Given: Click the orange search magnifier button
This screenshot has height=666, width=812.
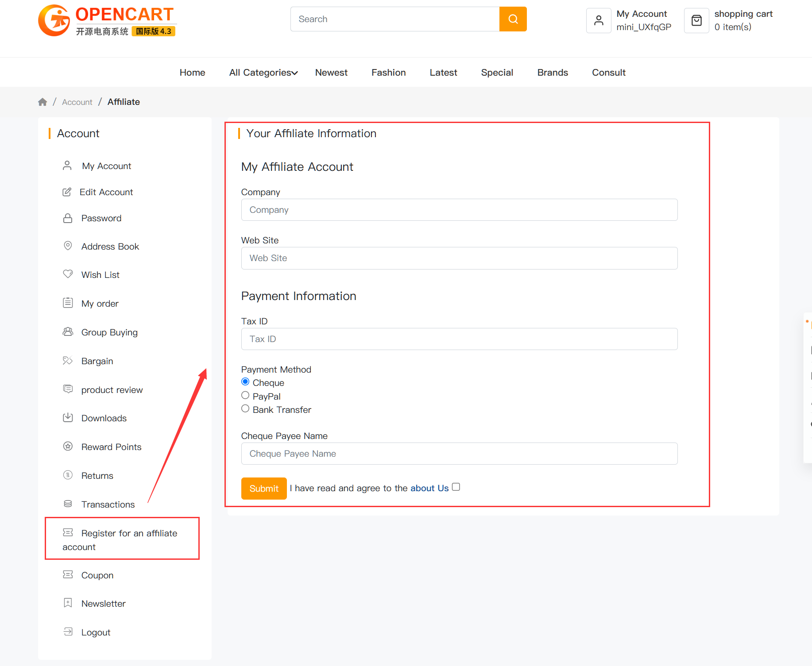Looking at the screenshot, I should coord(513,19).
